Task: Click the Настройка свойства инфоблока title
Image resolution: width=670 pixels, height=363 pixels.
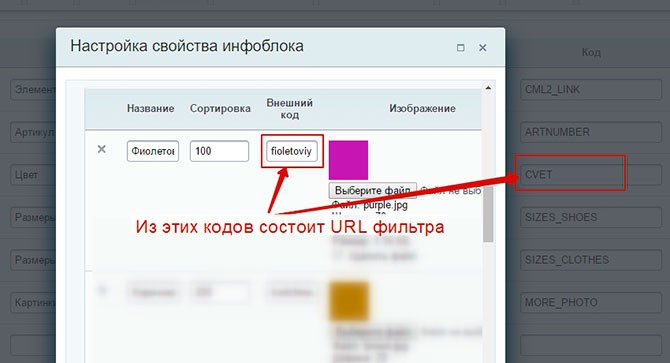Action: click(x=187, y=46)
